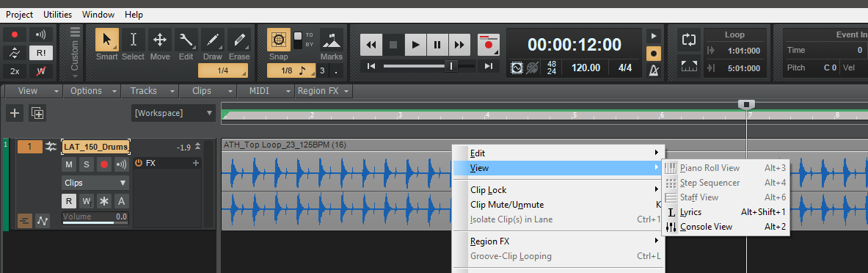
Task: Toggle 2x oversampling button
Action: point(15,71)
